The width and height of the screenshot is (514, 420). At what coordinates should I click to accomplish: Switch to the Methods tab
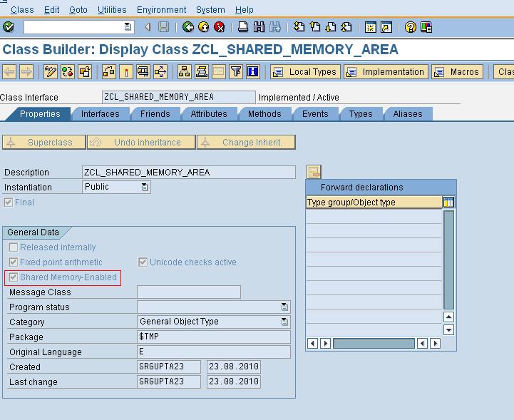point(264,114)
